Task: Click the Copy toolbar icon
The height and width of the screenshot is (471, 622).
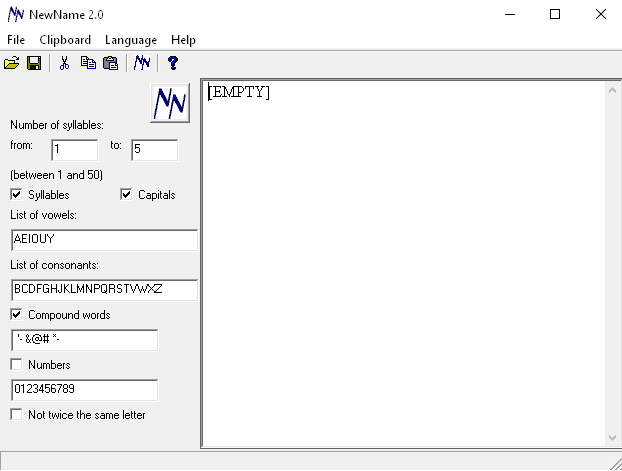Action: [x=88, y=63]
